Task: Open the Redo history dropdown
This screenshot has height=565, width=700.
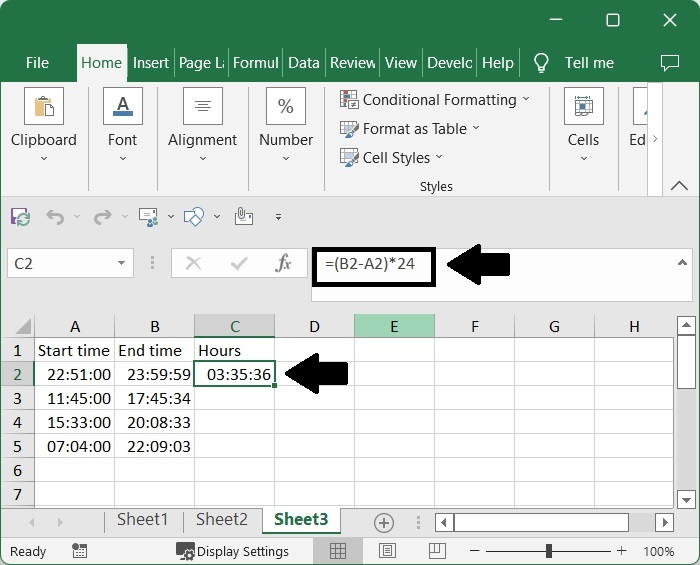Action: (x=125, y=216)
